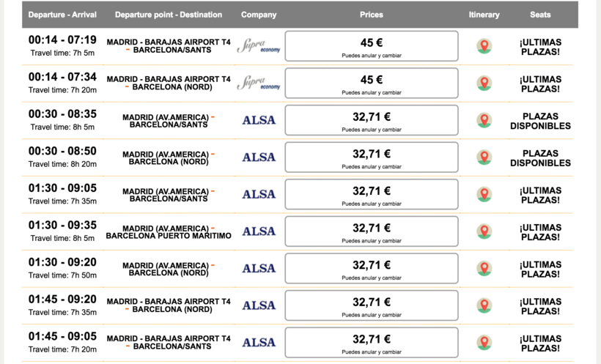This screenshot has width=601, height=364.
Task: Select 45 € price for Barcelona (Nord) 07:34 arrival
Action: pos(372,83)
